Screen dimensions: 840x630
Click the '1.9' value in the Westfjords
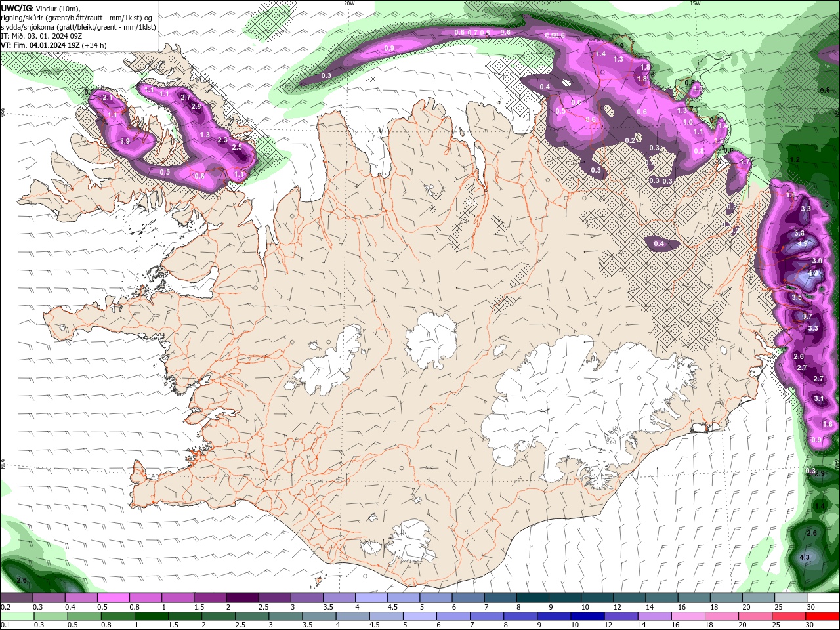click(125, 141)
